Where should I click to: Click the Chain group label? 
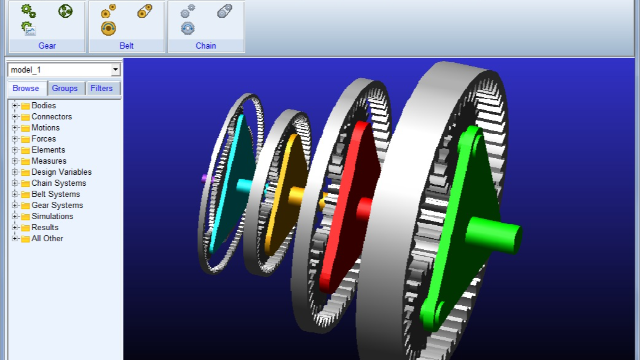[x=206, y=46]
